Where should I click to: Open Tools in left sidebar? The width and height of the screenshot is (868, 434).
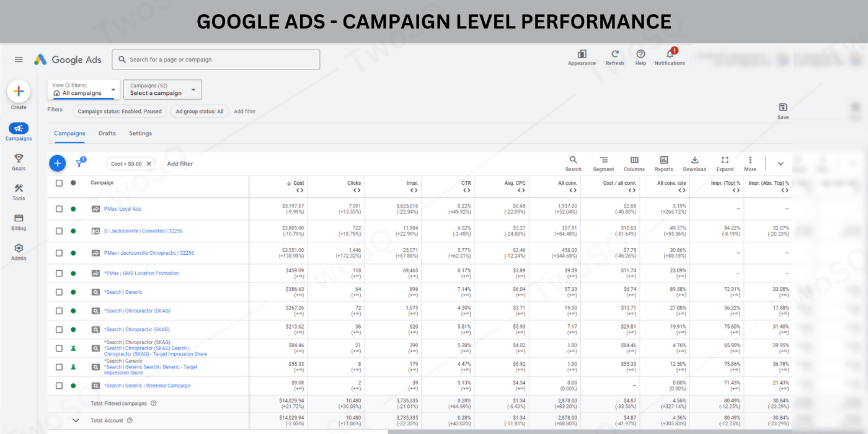pos(19,189)
